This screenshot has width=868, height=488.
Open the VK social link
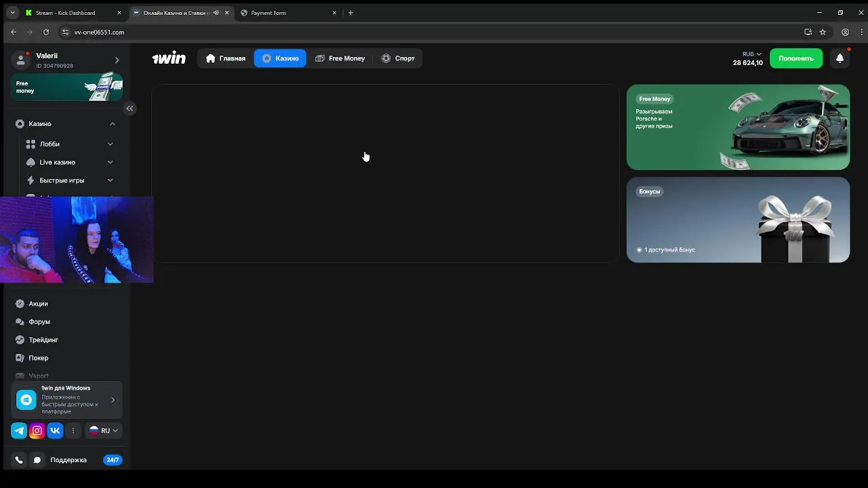[x=55, y=430]
